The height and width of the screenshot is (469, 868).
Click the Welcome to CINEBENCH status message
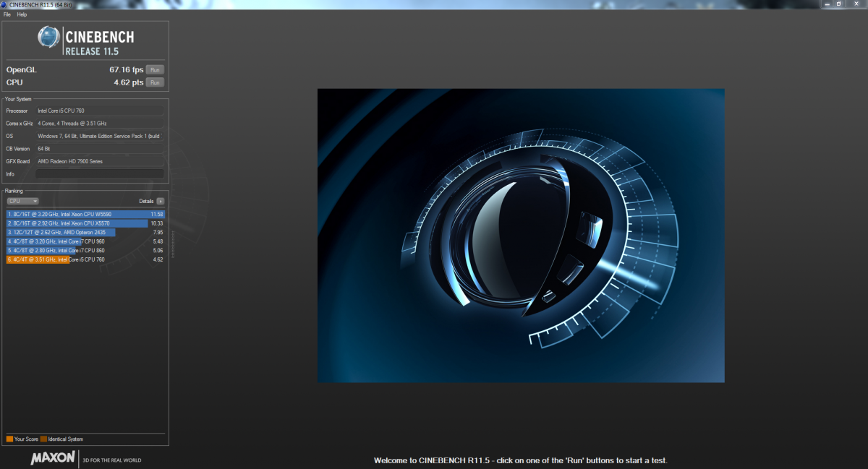pyautogui.click(x=520, y=460)
